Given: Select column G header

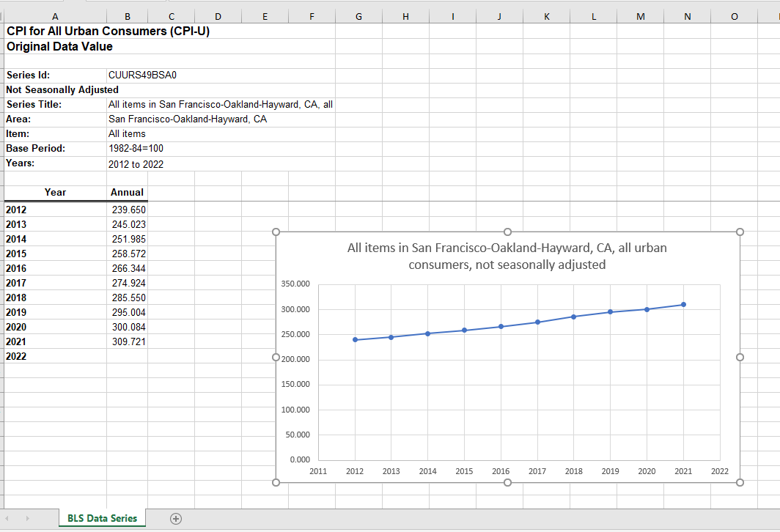Looking at the screenshot, I should (358, 15).
